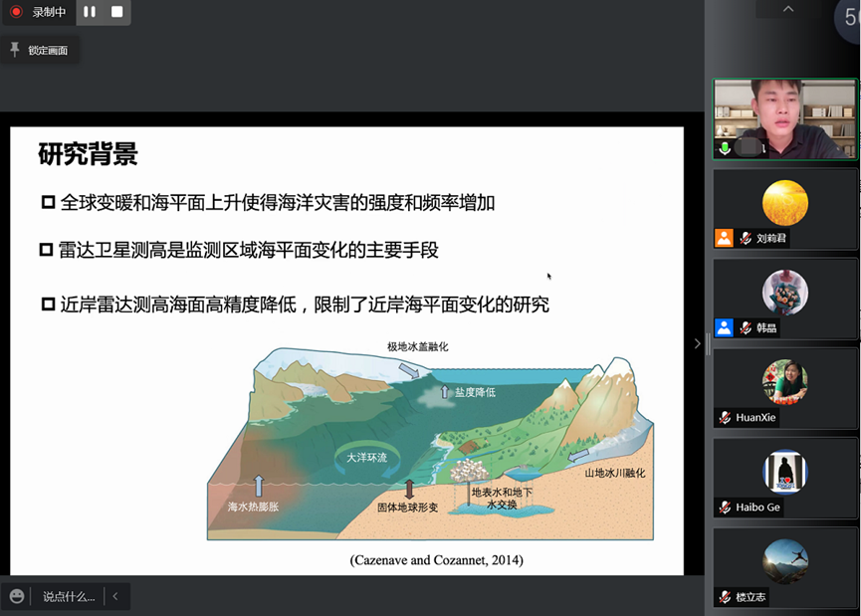Click 刘莉君's orange host badge icon

[724, 239]
